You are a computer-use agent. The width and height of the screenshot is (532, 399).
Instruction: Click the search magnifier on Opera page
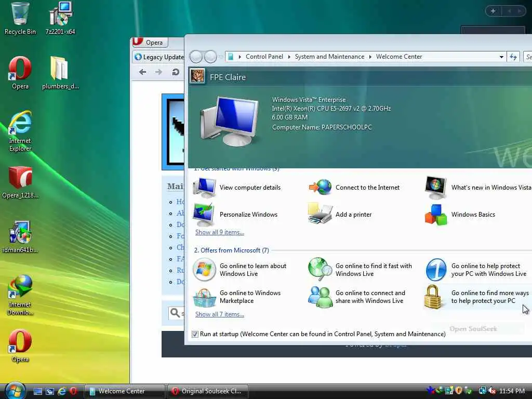[x=175, y=313]
